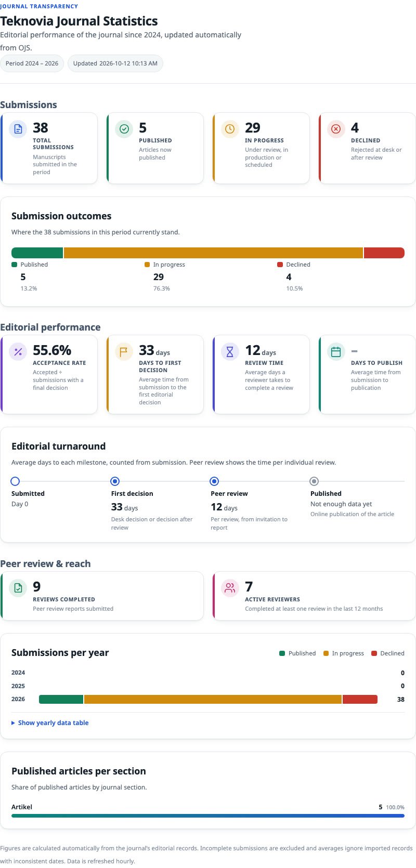
Task: Click the First decision timeline marker
Action: tap(115, 481)
